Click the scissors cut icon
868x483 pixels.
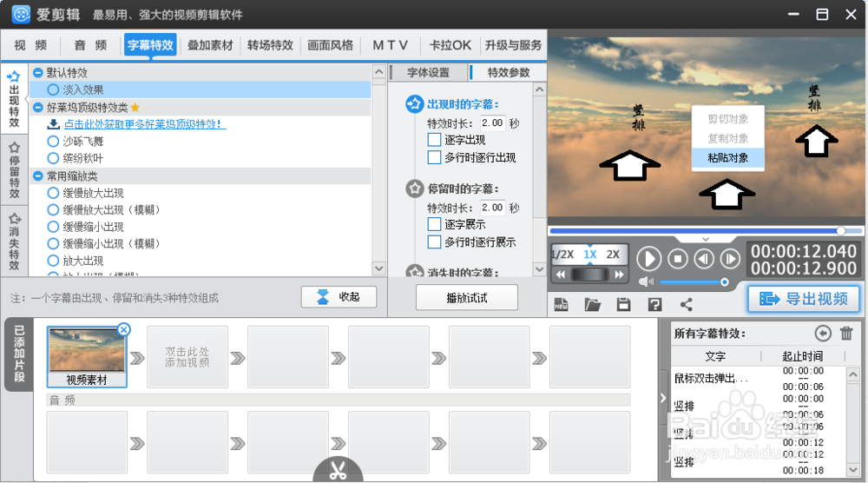pos(338,470)
